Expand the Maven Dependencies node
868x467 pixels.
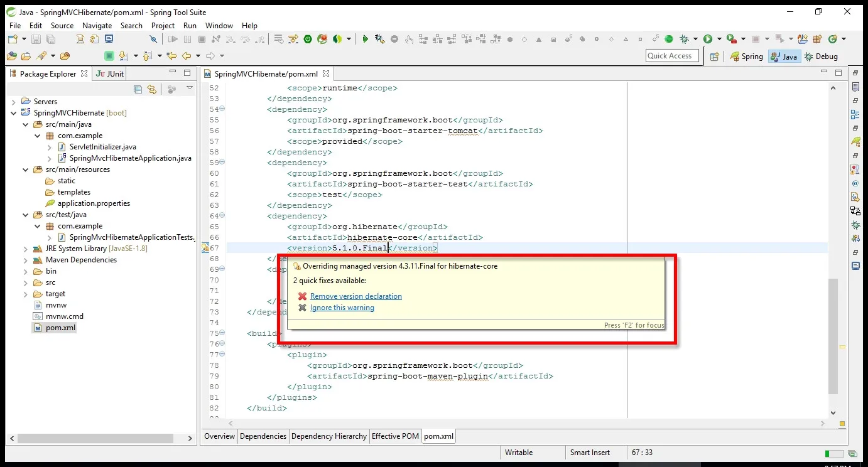(25, 260)
